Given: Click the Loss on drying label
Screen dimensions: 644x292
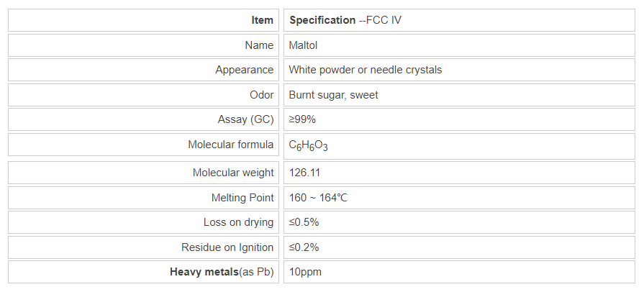Looking at the screenshot, I should point(238,222).
